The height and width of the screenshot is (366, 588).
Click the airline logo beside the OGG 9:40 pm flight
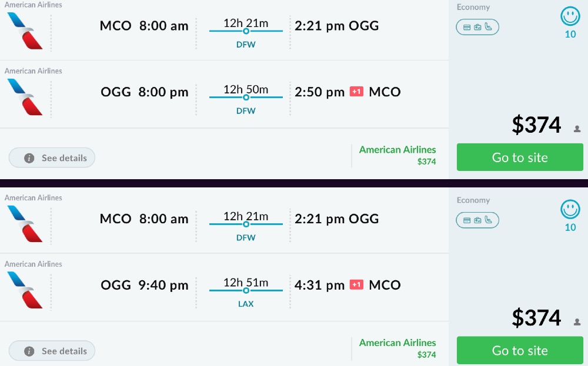25,290
